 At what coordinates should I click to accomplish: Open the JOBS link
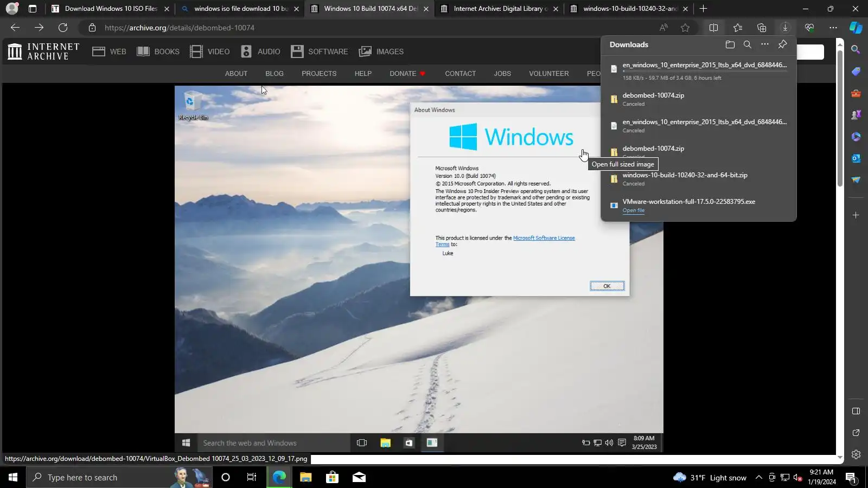pyautogui.click(x=502, y=73)
